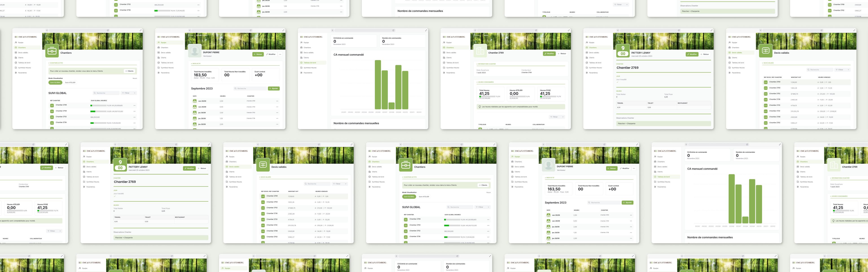
Task: Click Nombre de commandes card in upper-row dashboard window
Action: tap(403, 41)
